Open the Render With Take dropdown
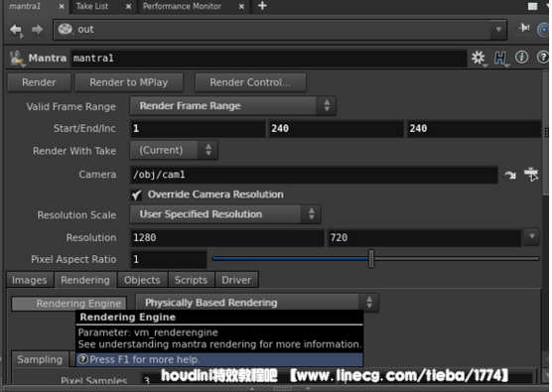 coord(174,150)
